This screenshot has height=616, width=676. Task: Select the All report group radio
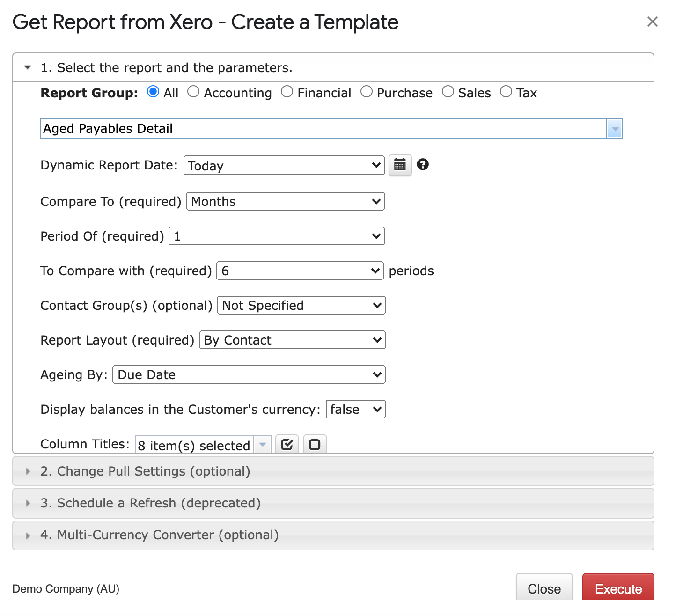coord(153,92)
